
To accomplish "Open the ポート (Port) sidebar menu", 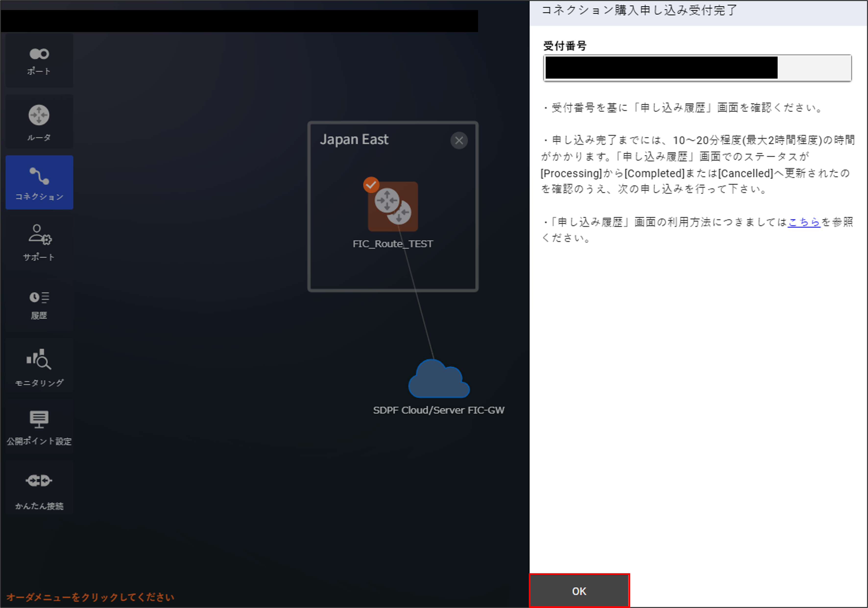I will point(39,60).
